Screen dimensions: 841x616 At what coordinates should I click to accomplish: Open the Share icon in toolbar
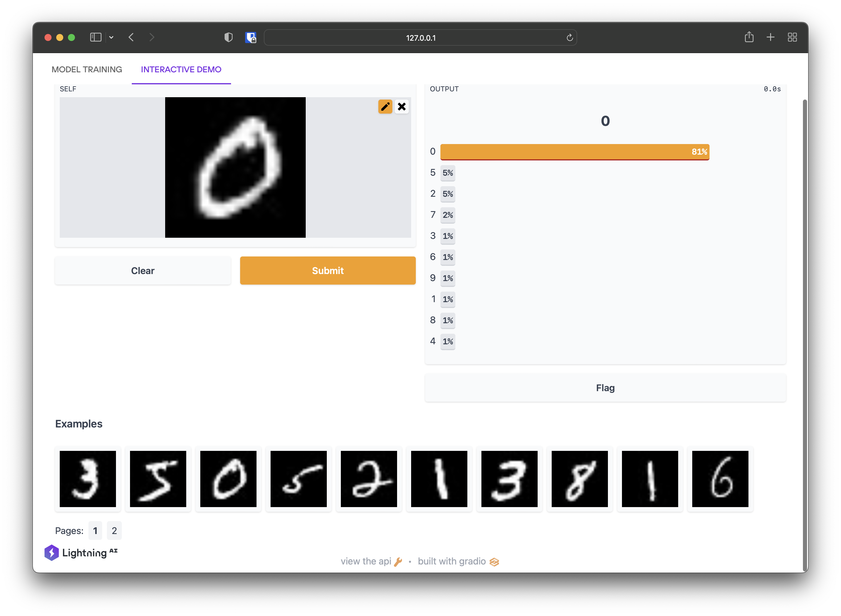tap(749, 37)
